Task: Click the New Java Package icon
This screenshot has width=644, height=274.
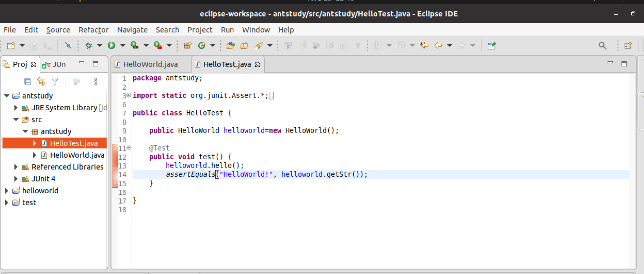Action: tap(188, 45)
